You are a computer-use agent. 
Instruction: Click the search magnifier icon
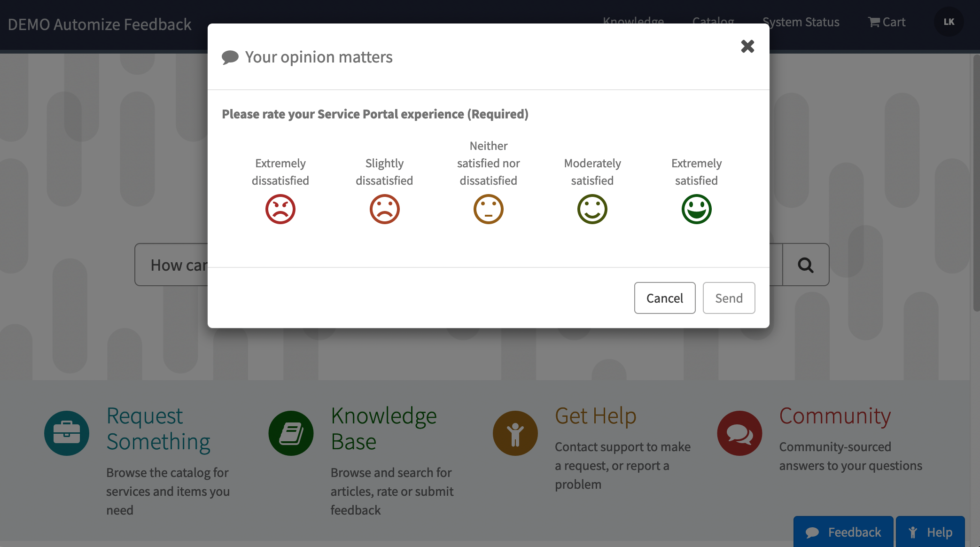(805, 265)
